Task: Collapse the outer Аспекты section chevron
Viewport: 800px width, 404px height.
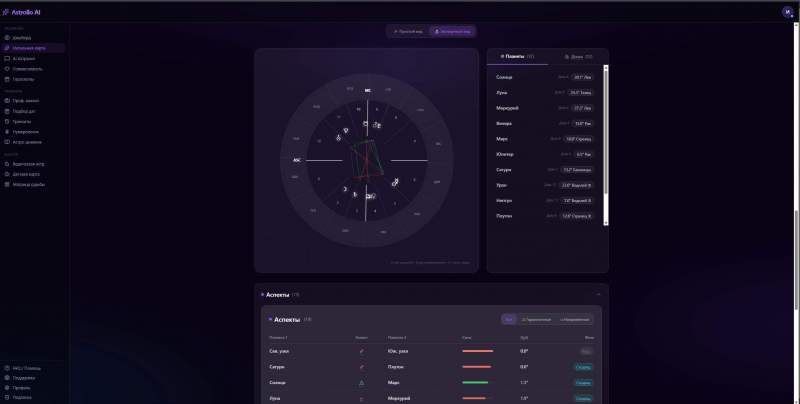Action: click(x=598, y=294)
